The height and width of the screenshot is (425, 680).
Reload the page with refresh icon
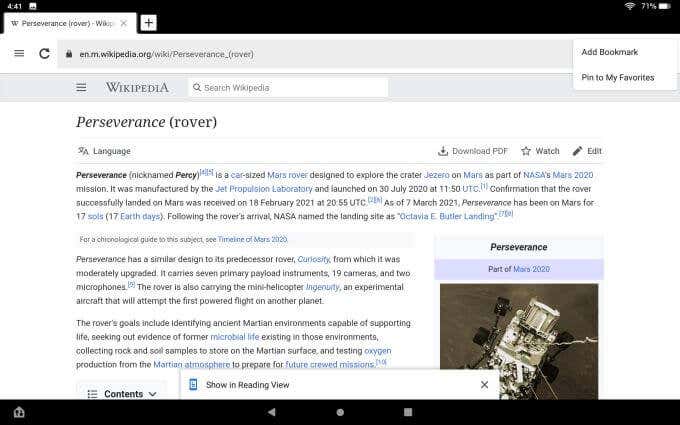[44, 53]
